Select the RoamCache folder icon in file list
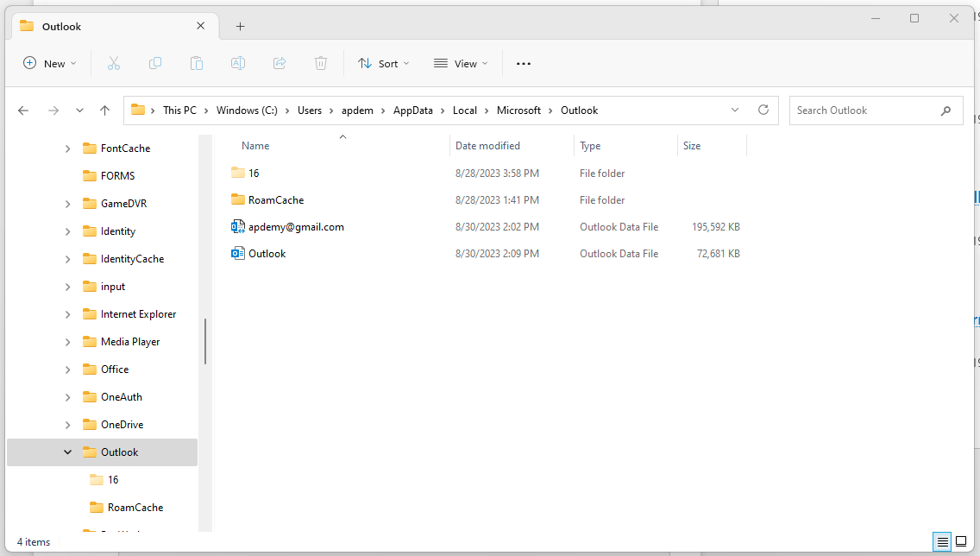980x556 pixels. 237,199
